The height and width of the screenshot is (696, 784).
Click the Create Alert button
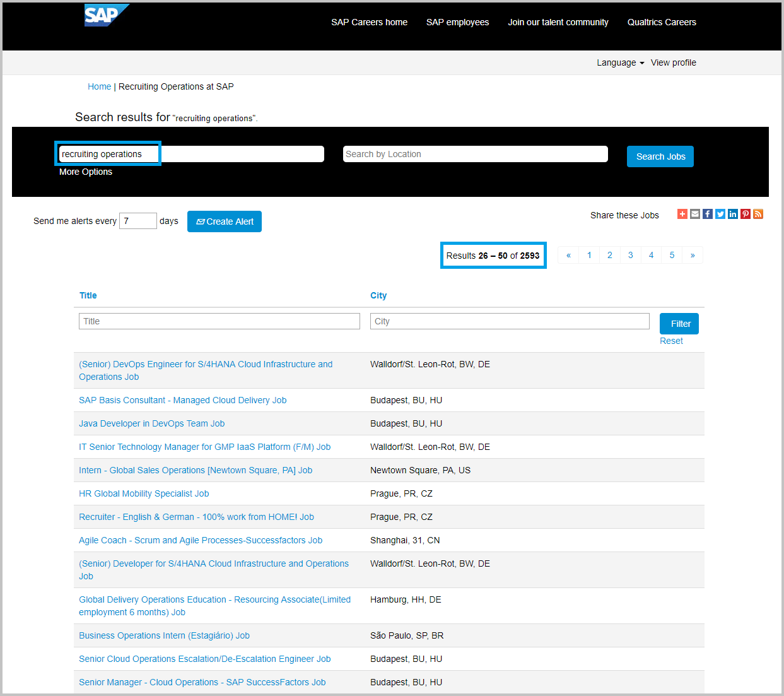pos(225,221)
